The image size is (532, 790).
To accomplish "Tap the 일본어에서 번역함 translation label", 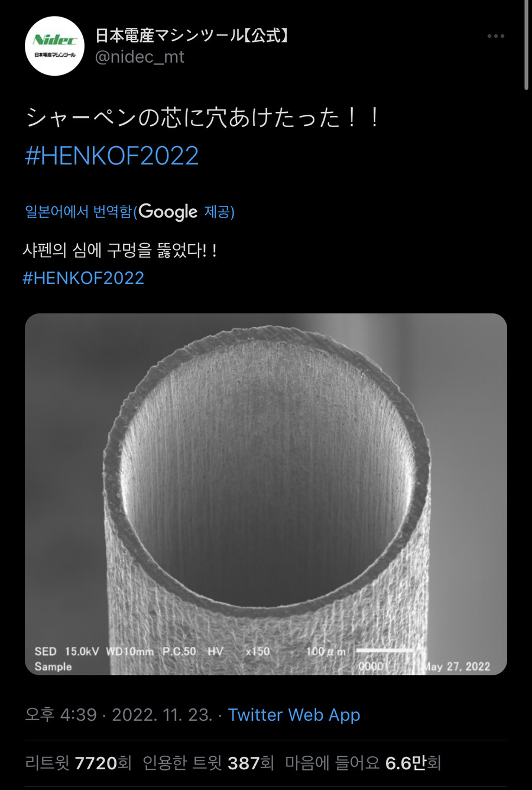I will [78, 212].
